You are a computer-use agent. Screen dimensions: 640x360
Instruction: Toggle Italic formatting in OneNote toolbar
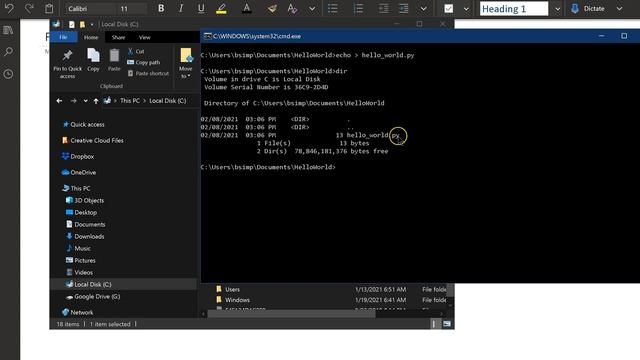click(x=181, y=9)
